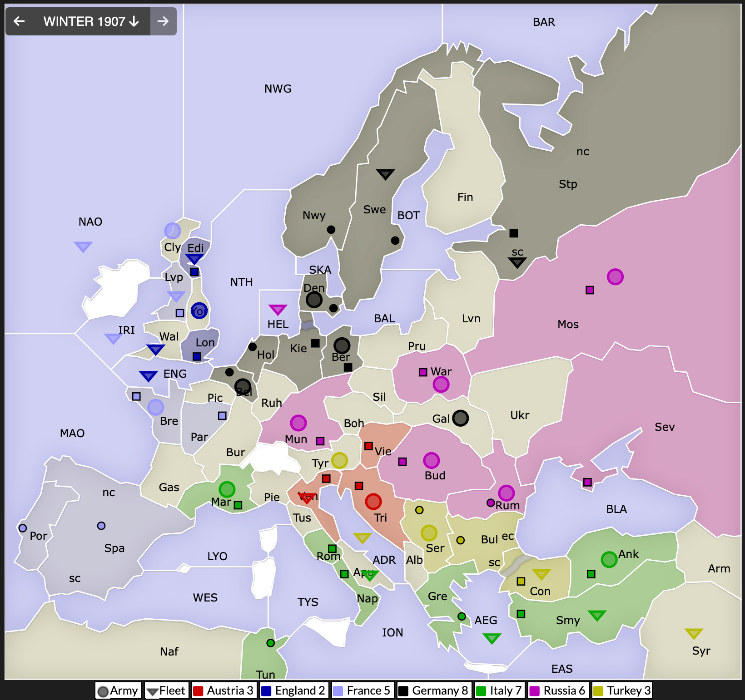This screenshot has width=745, height=700.
Task: Advance to next turn with right arrow
Action: tap(163, 21)
